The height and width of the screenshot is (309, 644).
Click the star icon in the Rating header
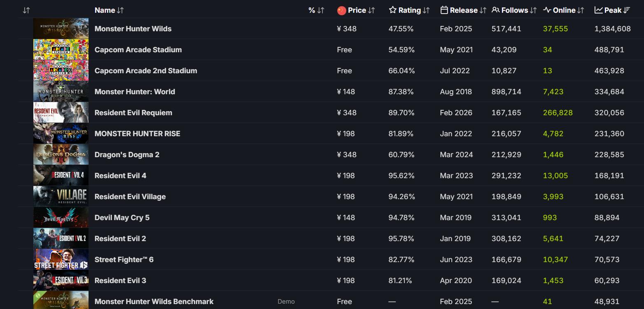point(393,10)
